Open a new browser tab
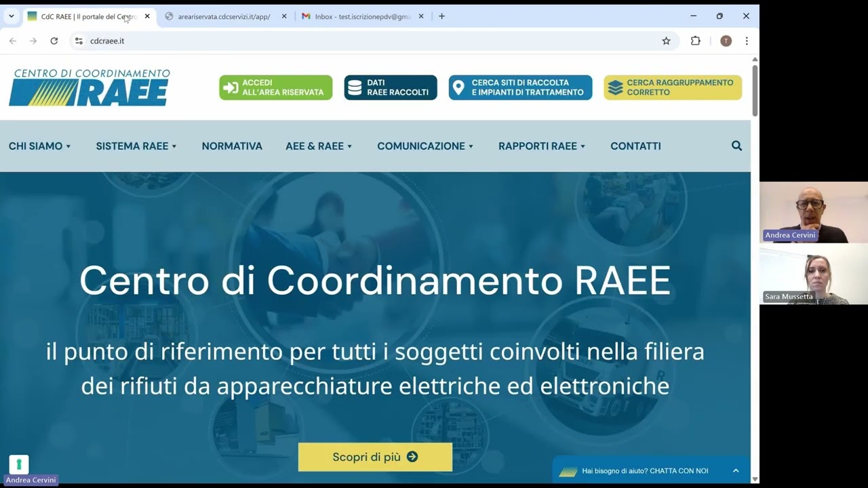Viewport: 868px width, 488px height. [x=441, y=16]
